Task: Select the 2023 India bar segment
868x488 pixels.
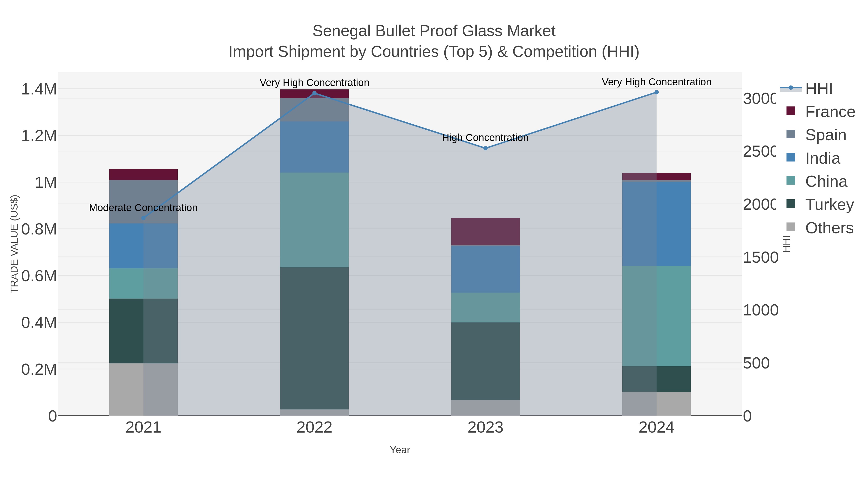Action: coord(486,269)
